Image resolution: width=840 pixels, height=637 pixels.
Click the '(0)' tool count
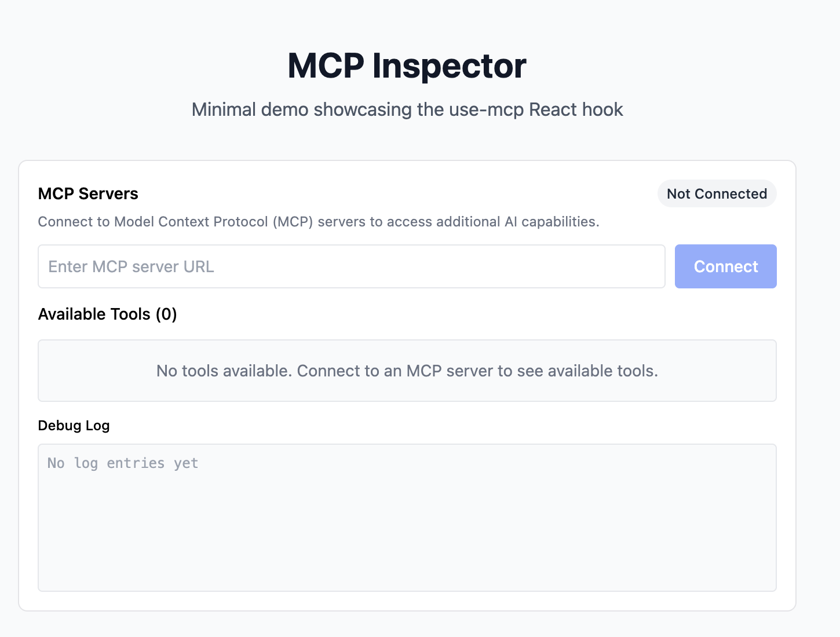point(166,314)
